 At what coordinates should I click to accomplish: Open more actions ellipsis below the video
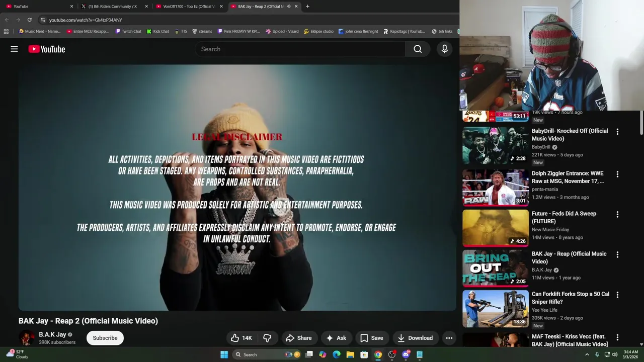click(449, 338)
